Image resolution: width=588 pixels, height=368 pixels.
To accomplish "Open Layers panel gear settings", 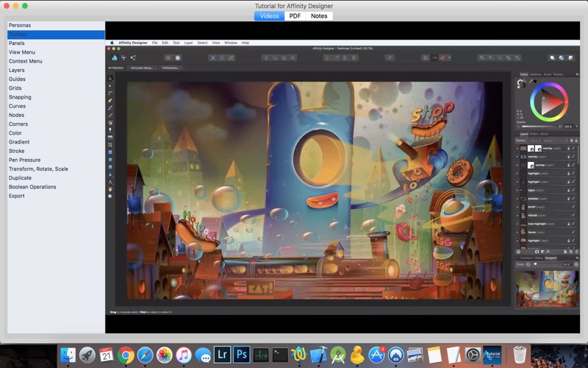I will [x=572, y=141].
